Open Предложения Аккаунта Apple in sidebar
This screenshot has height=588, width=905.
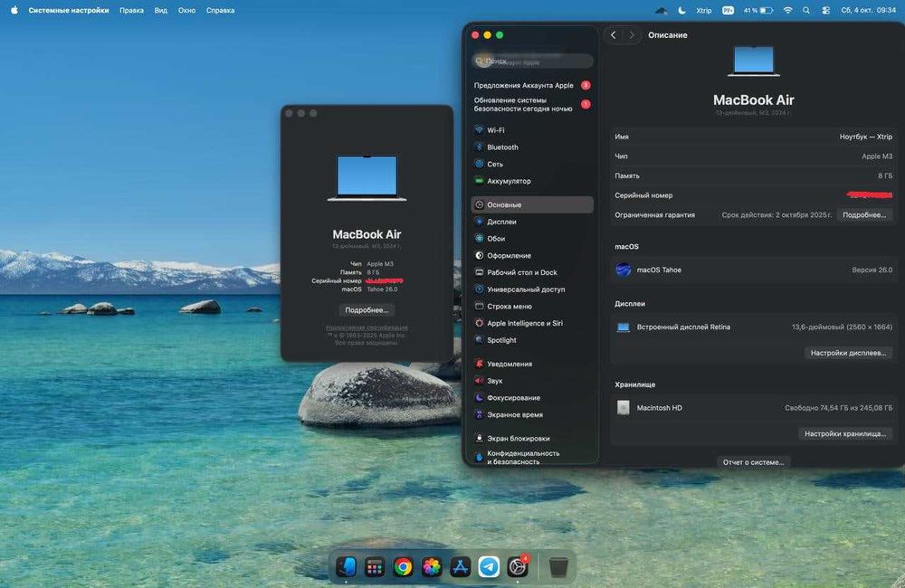pos(531,85)
